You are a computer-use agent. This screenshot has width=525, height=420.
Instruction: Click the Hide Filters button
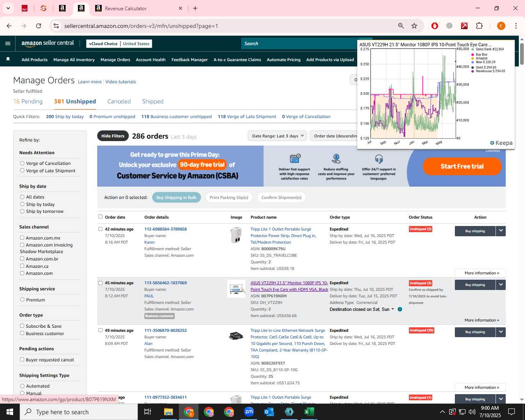pos(113,136)
